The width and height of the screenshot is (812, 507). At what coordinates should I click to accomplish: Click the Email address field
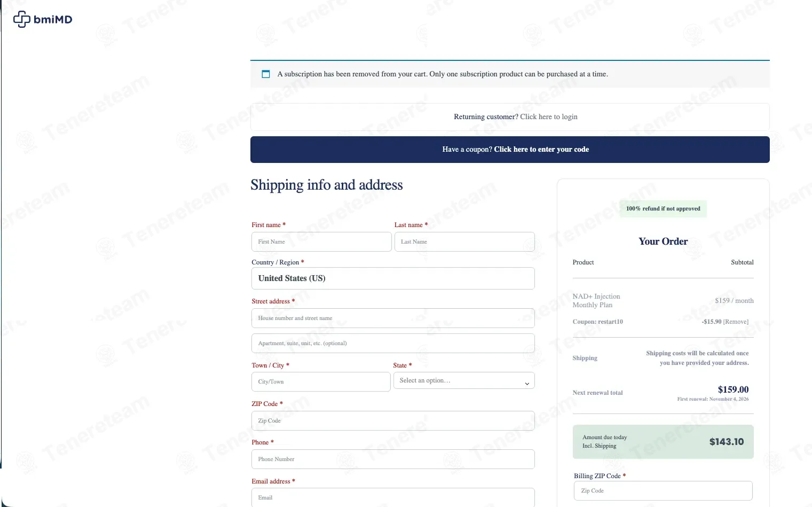(x=393, y=497)
